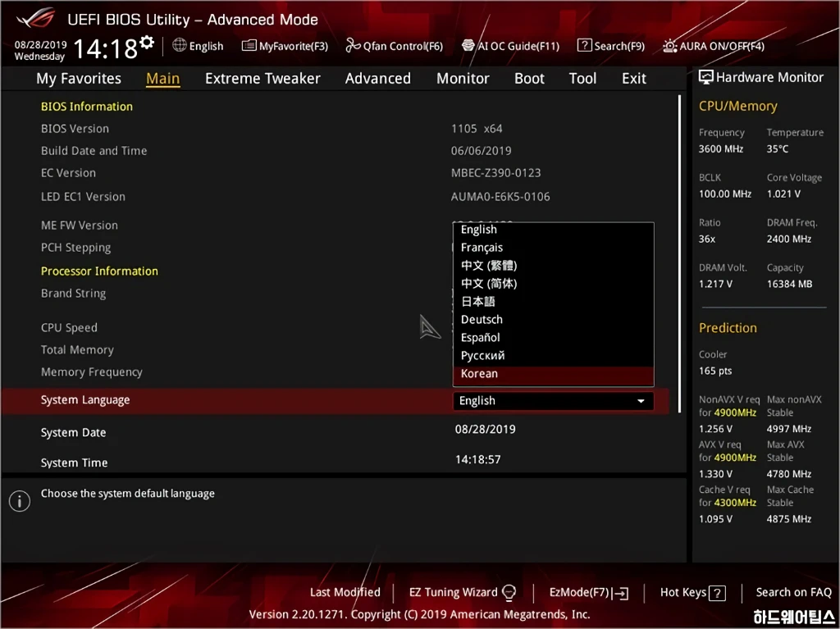Switch to the Main tab
Screen dimensions: 840x629
click(x=163, y=79)
